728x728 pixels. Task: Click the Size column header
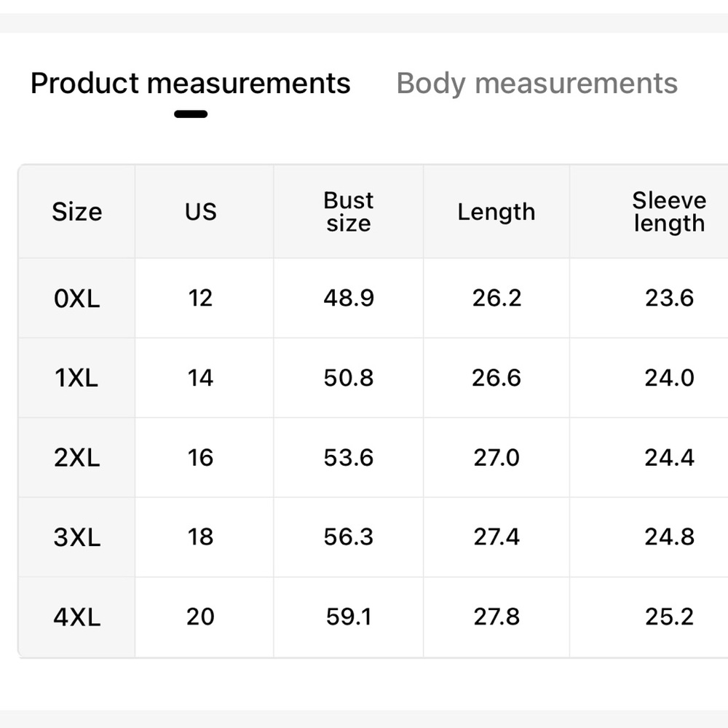click(76, 212)
